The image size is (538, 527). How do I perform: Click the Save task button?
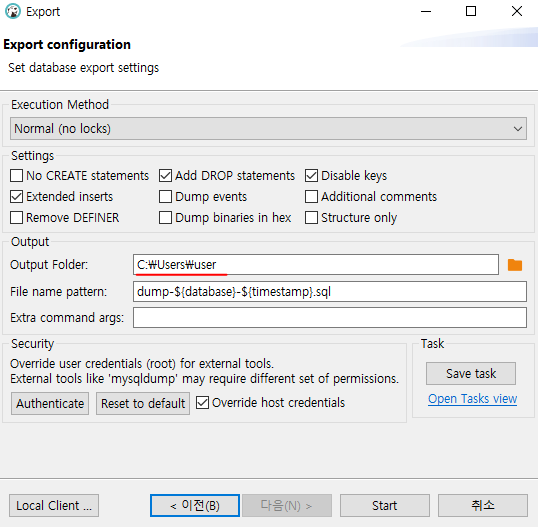(x=471, y=373)
